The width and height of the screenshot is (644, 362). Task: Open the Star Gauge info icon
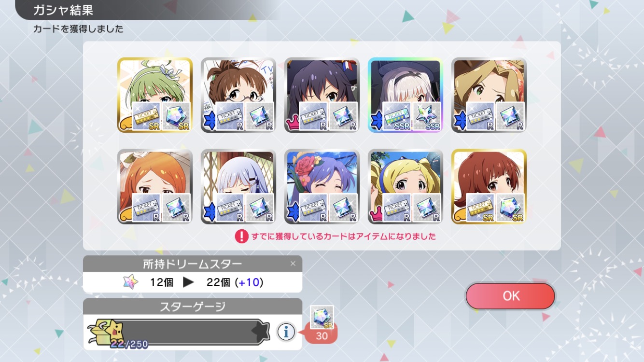tap(286, 332)
